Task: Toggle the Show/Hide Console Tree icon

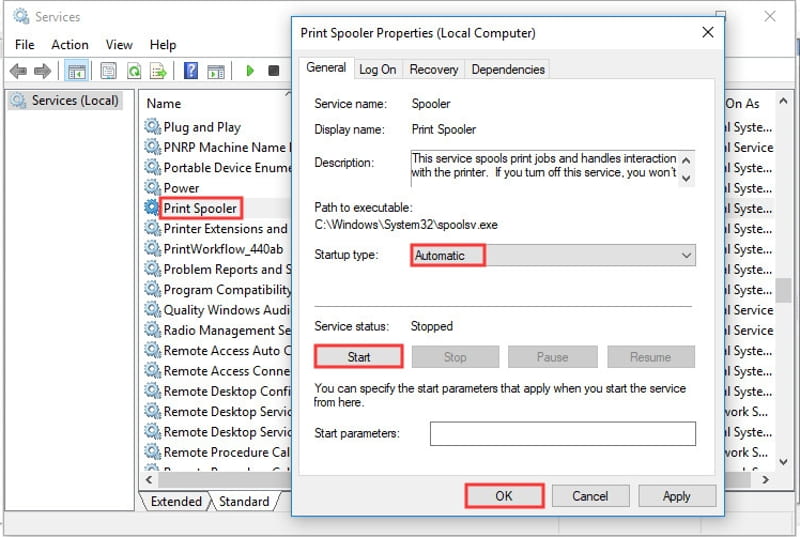Action: [x=76, y=71]
